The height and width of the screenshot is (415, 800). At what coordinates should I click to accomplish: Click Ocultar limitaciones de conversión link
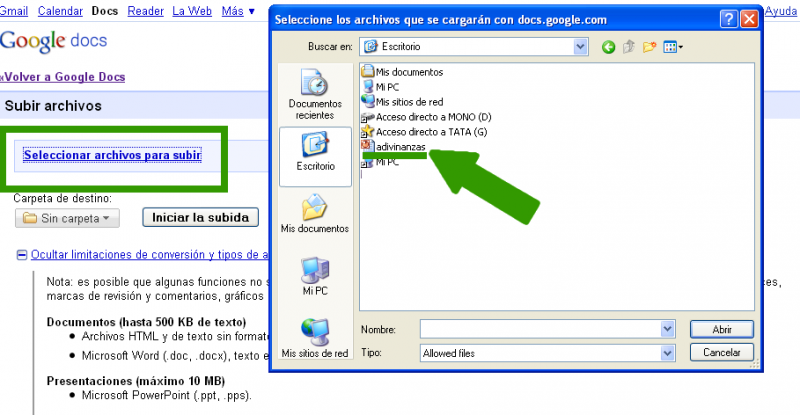[x=149, y=254]
